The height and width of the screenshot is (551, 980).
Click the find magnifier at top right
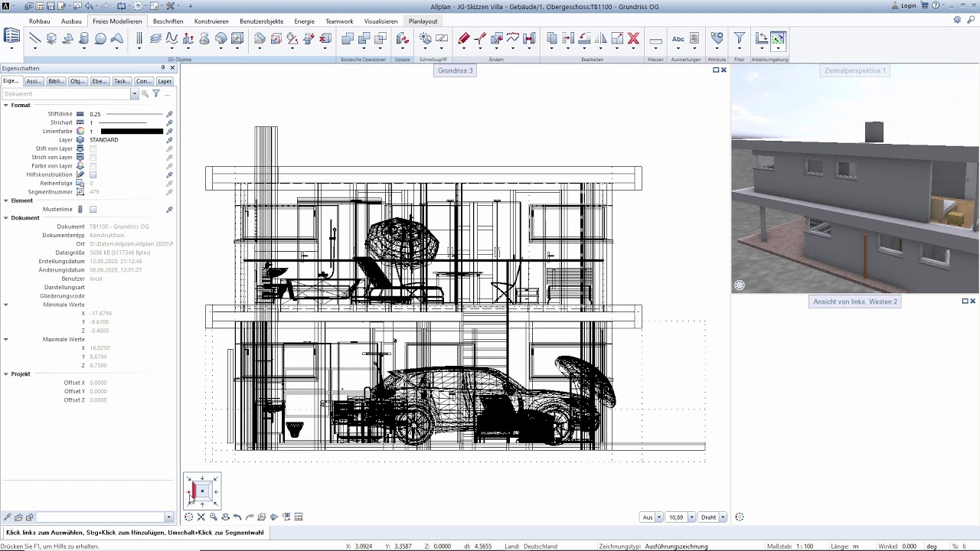(972, 21)
